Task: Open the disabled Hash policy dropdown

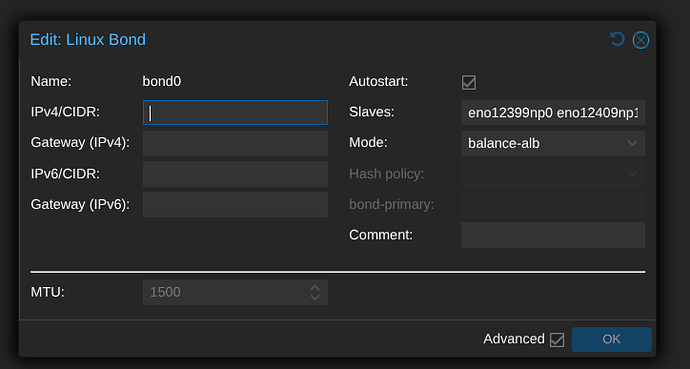Action: (x=553, y=174)
